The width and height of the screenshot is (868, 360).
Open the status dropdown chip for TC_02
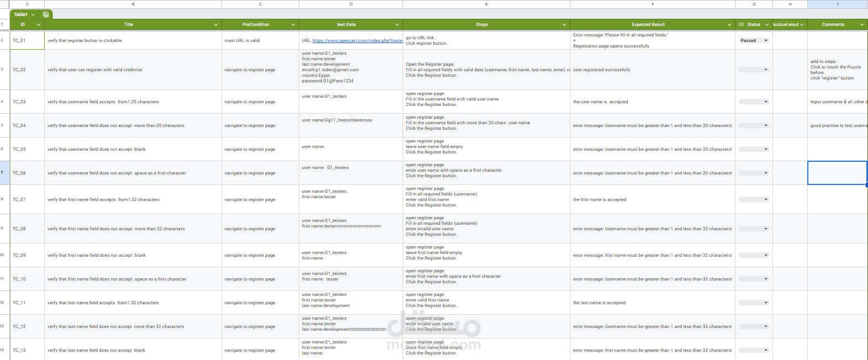click(x=754, y=70)
